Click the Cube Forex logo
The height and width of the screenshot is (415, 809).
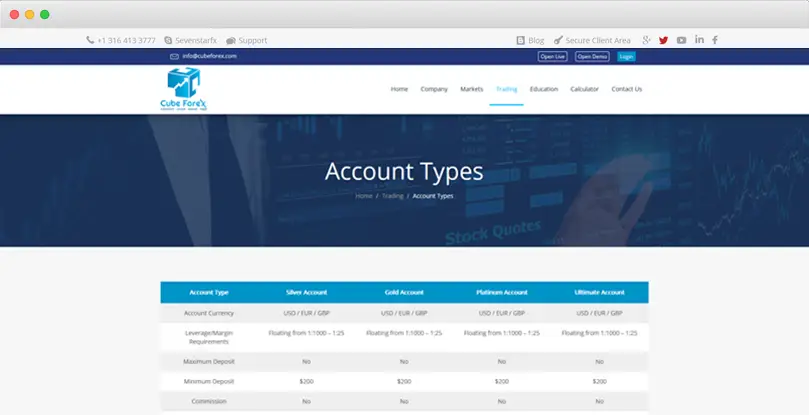187,90
